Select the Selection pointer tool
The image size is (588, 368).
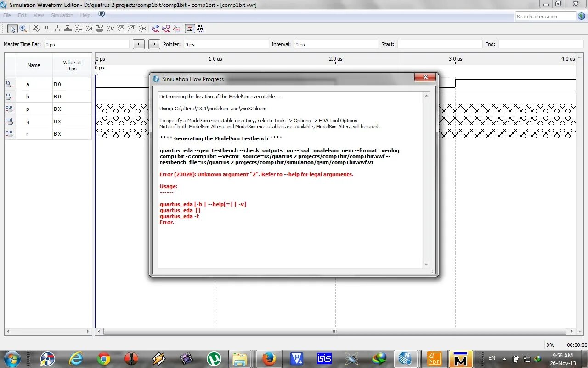click(12, 29)
